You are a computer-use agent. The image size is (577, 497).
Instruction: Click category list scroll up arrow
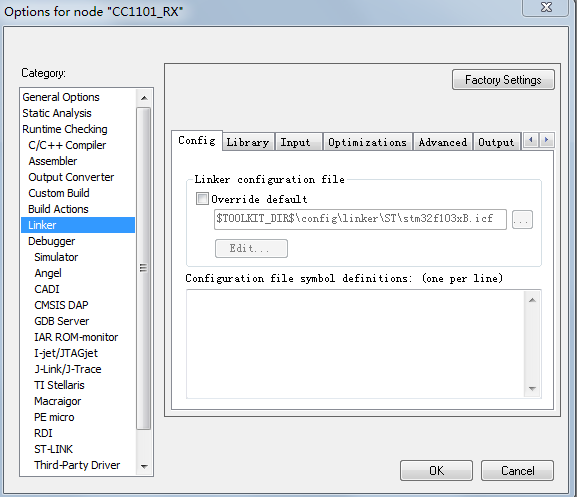(144, 98)
